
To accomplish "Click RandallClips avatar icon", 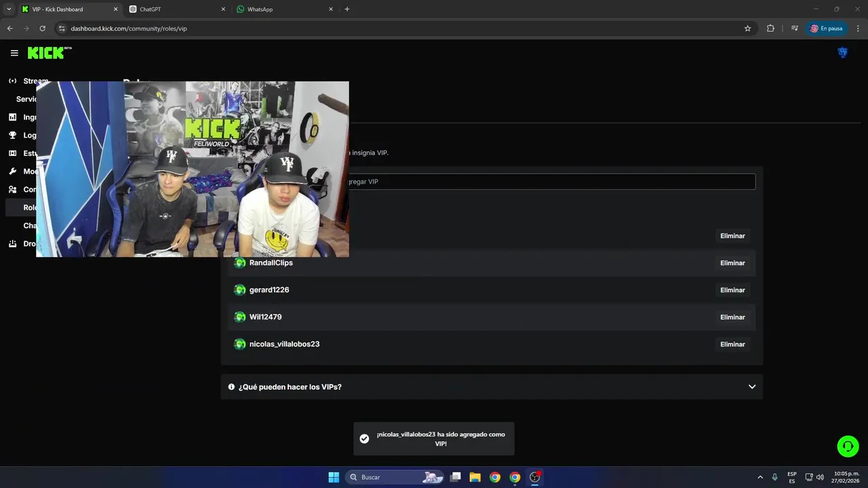I will (x=239, y=263).
